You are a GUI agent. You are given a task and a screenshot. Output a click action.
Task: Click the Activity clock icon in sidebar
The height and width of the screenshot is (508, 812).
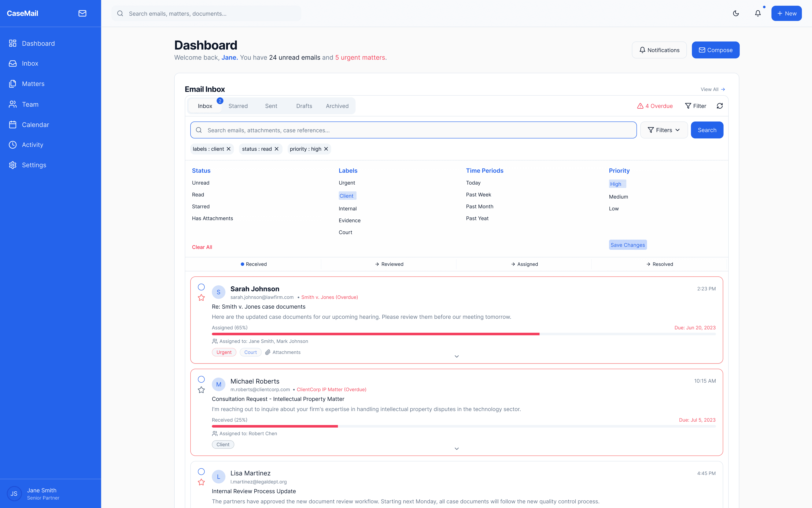[13, 145]
